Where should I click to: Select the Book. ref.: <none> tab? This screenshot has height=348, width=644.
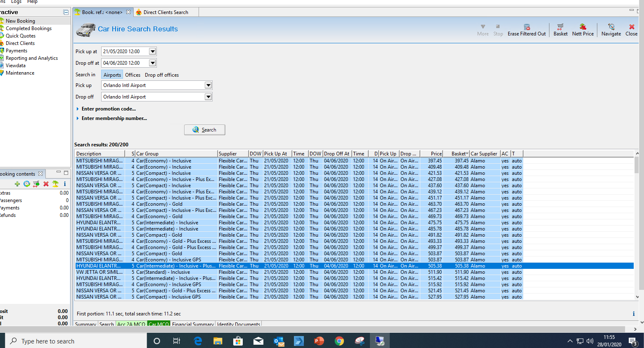102,12
